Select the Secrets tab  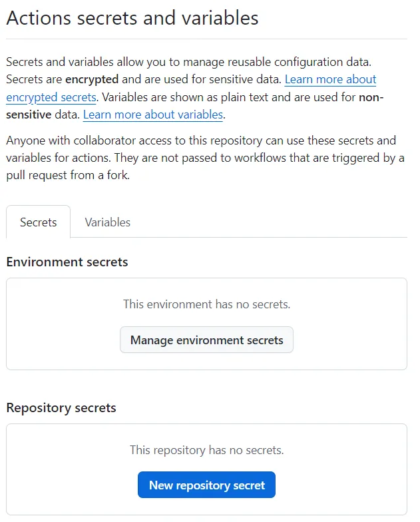click(38, 222)
